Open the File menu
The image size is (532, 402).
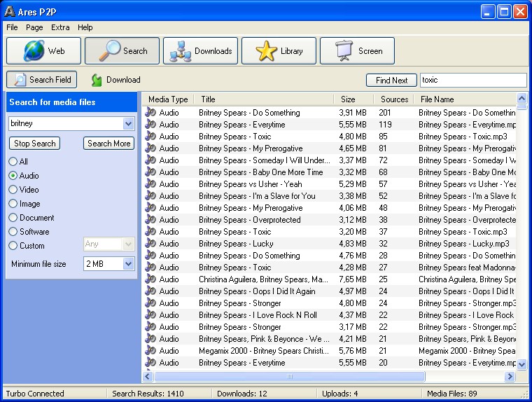(x=12, y=27)
